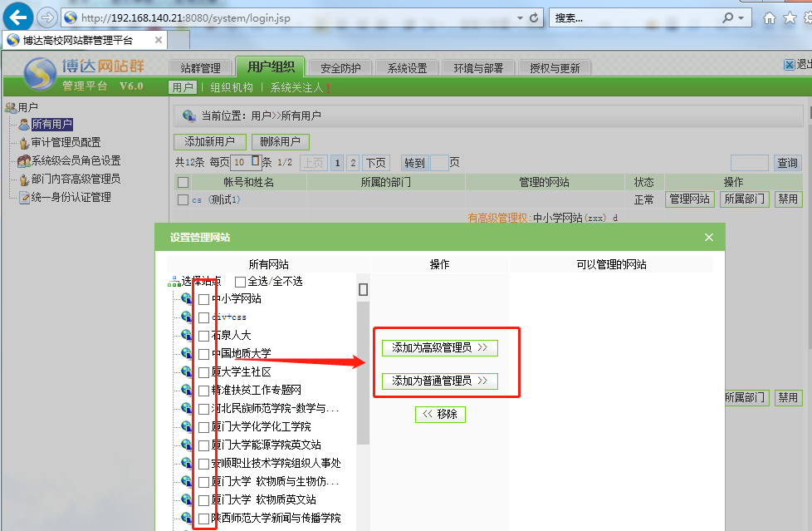Screen dimensions: 812x531
Task: Expand the 用户 tree root node
Action: 10,107
